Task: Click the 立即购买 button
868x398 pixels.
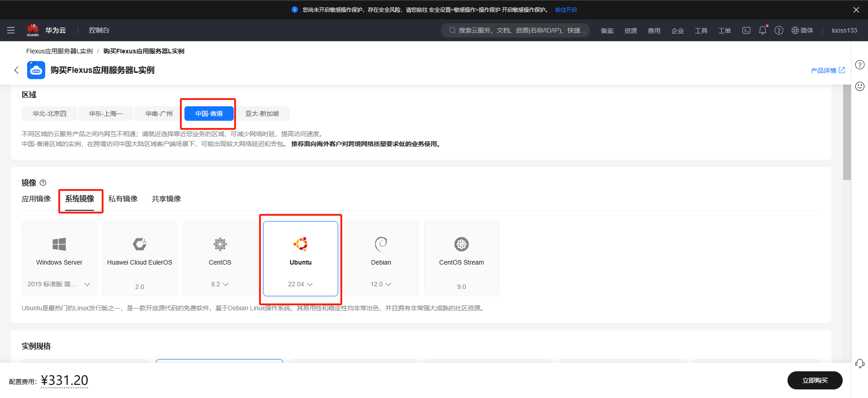Action: (815, 380)
